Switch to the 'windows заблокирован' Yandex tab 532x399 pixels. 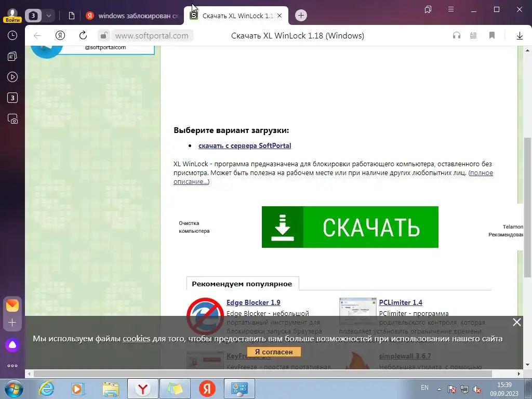point(132,16)
